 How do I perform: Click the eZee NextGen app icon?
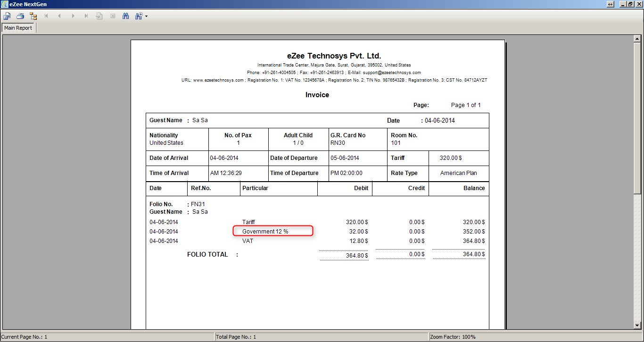click(4, 4)
